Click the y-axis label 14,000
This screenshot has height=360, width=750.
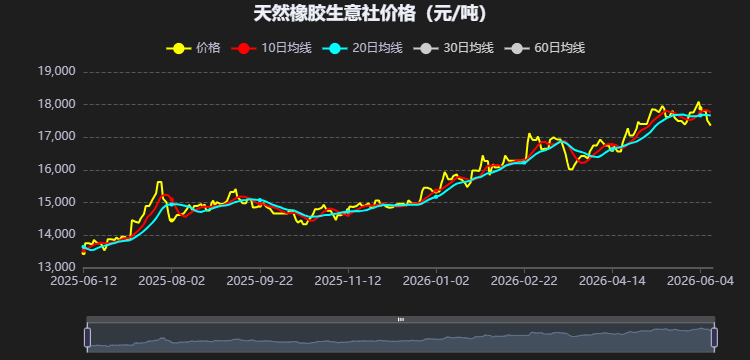pyautogui.click(x=56, y=235)
